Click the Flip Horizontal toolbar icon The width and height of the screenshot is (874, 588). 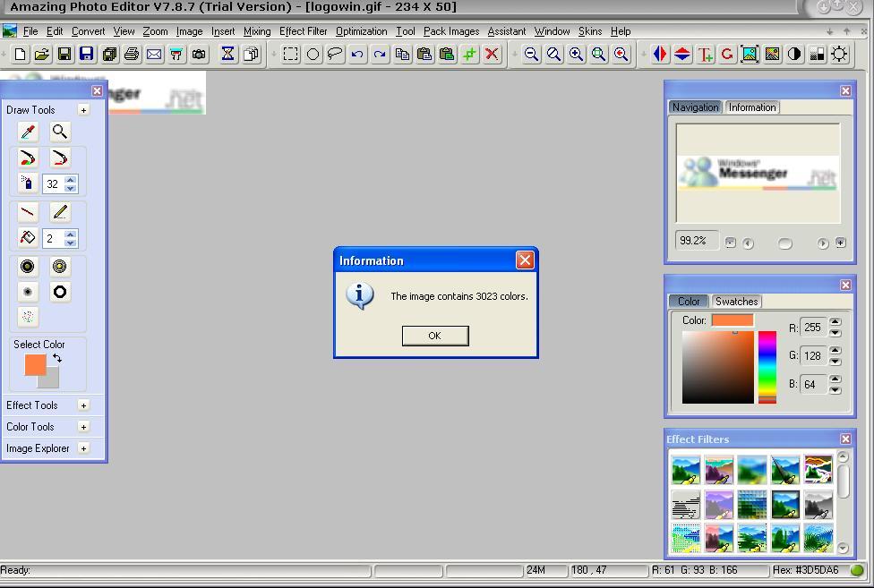point(660,55)
